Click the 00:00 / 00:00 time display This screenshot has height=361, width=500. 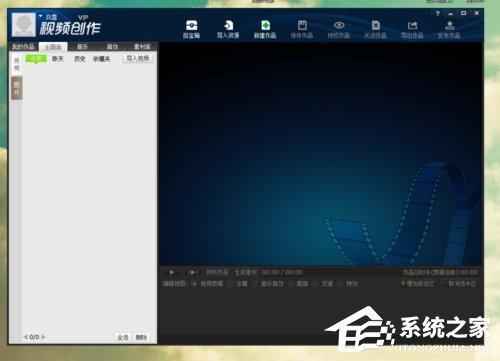tap(282, 272)
